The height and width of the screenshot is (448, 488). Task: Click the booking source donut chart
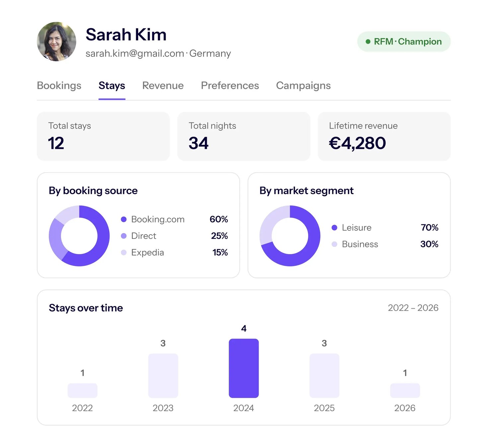pyautogui.click(x=79, y=236)
